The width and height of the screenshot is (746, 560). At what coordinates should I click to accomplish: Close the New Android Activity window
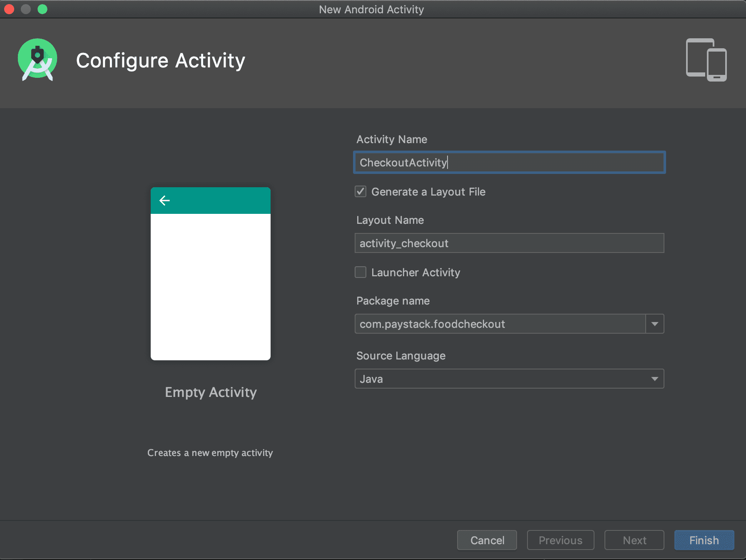9,9
